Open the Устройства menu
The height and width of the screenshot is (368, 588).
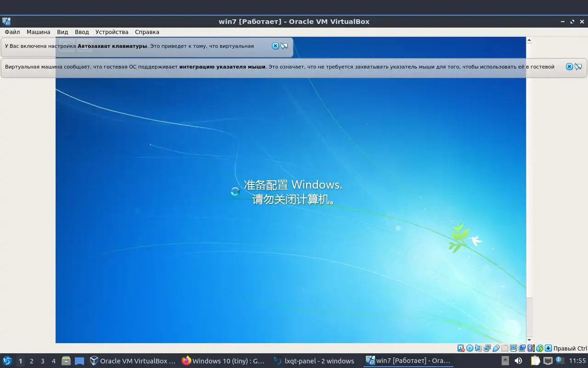tap(112, 32)
